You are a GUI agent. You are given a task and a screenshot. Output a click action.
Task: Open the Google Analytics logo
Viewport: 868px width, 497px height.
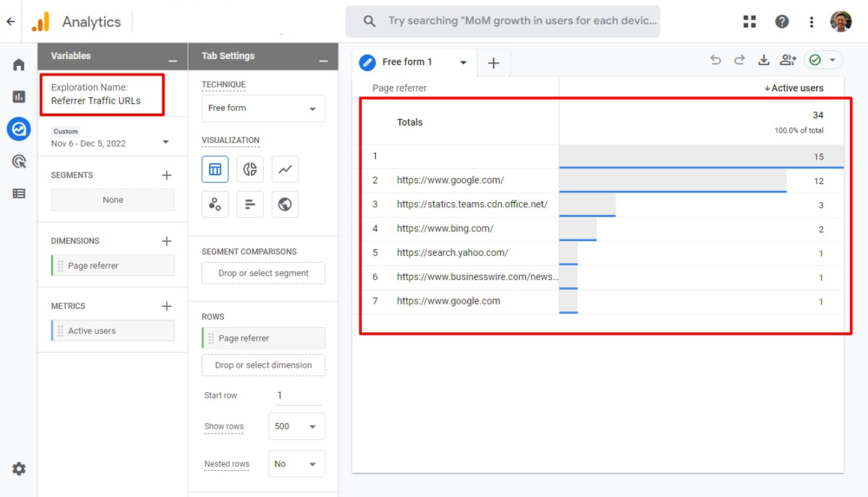(41, 22)
